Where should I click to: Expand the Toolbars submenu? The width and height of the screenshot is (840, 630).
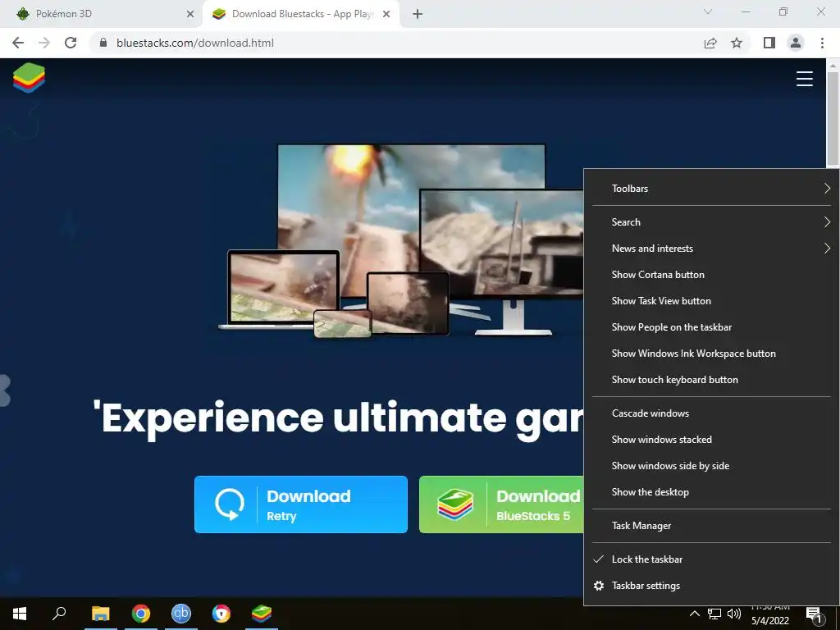pyautogui.click(x=711, y=188)
